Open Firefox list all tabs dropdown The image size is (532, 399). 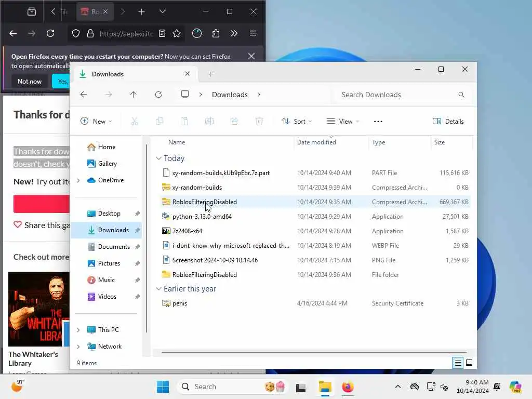[163, 11]
